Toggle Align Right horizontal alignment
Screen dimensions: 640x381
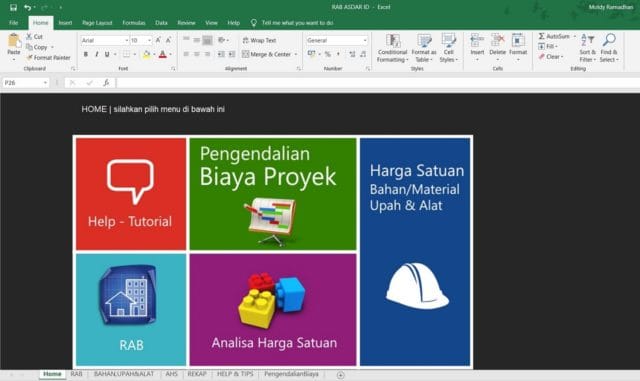click(207, 54)
